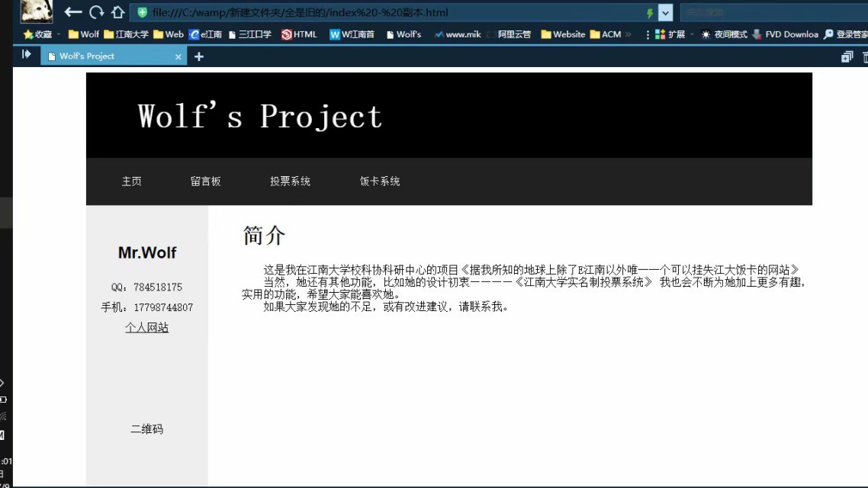Click the browser back arrow

point(73,12)
